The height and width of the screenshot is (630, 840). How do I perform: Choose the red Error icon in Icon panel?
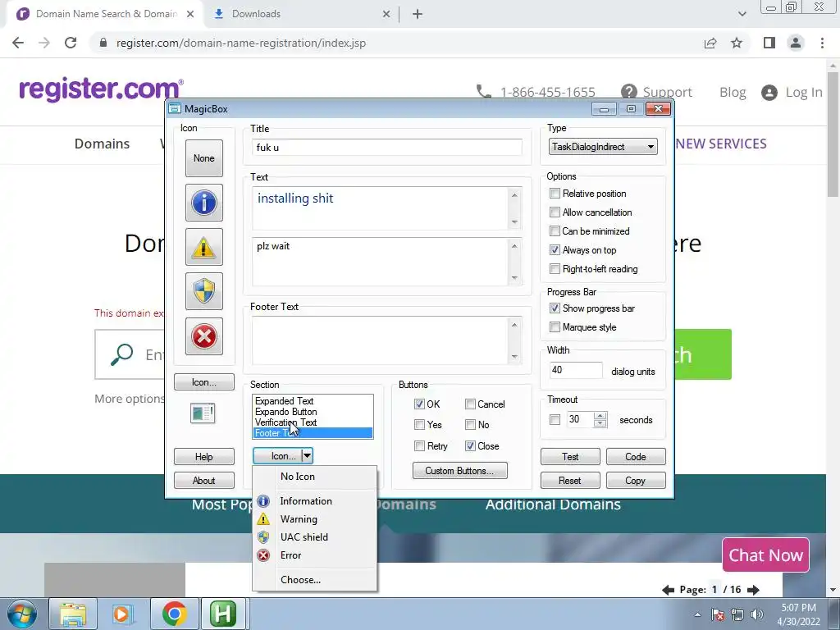click(203, 336)
